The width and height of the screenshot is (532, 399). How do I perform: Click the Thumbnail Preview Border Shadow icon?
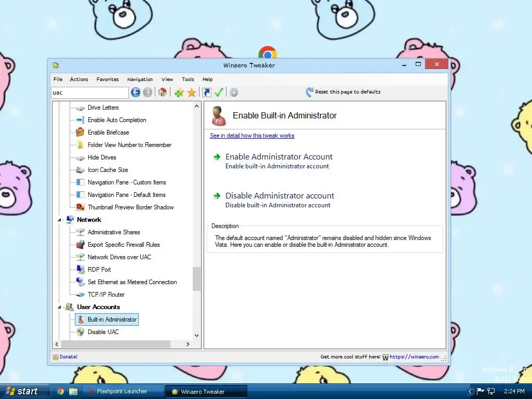point(81,207)
